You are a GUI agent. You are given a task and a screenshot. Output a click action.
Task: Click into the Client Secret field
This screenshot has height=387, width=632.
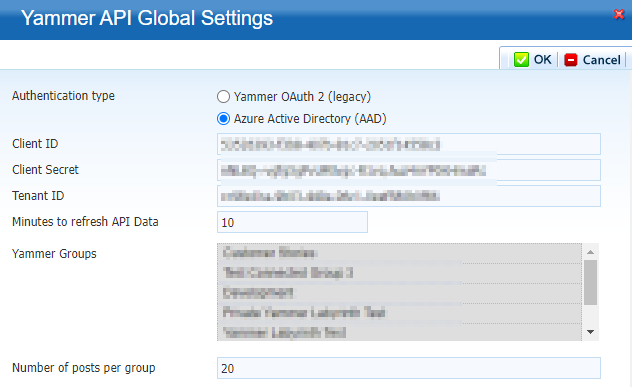[x=409, y=170]
